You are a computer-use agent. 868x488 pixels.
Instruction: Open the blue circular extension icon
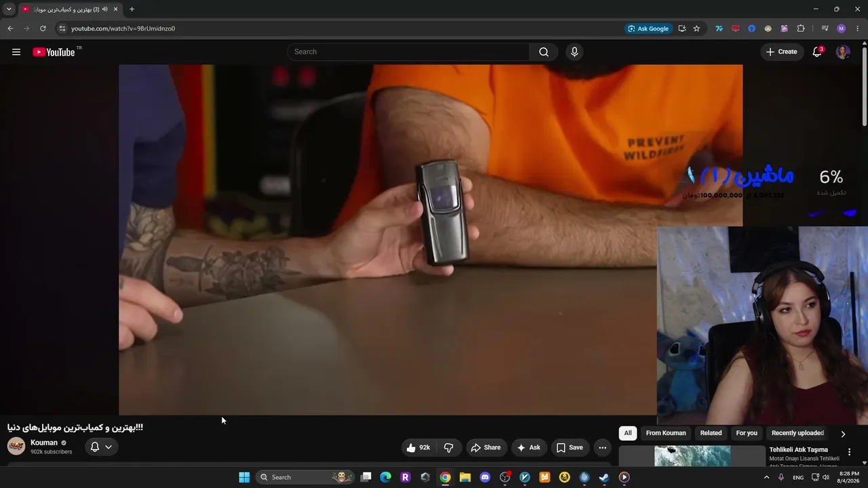click(751, 28)
